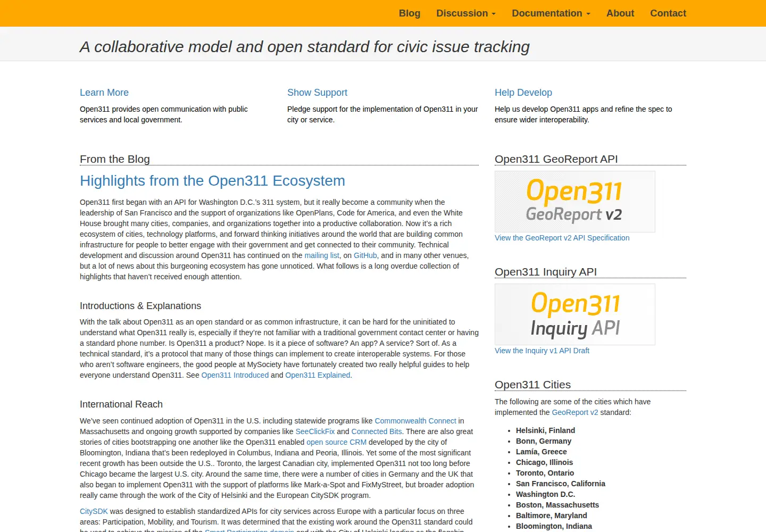This screenshot has height=532, width=766.
Task: Select Washington D.C. in the cities list
Action: [545, 494]
